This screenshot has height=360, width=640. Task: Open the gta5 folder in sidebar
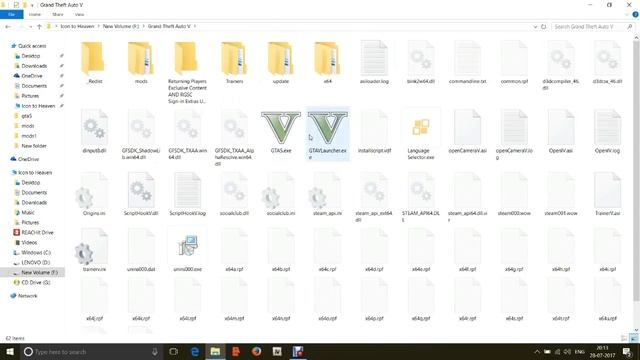coord(27,116)
